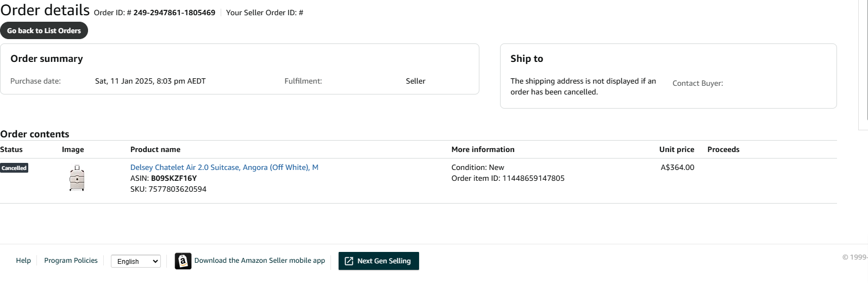Image resolution: width=868 pixels, height=297 pixels.
Task: Open the Delsey Chatelet Air 2.0 Suitcase link
Action: click(224, 167)
